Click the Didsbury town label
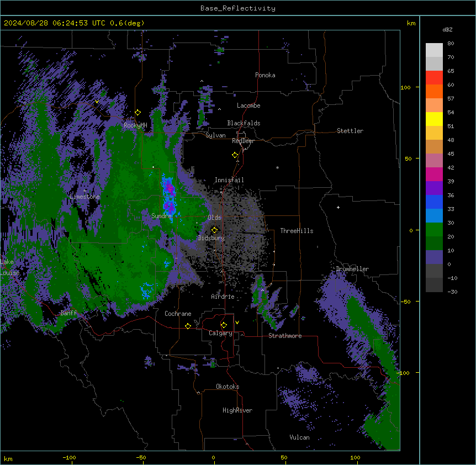 pyautogui.click(x=211, y=238)
